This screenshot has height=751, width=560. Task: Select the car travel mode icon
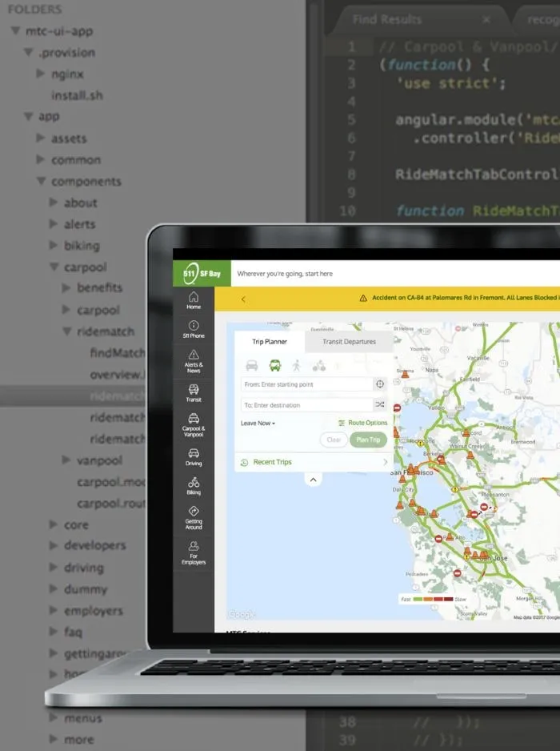[x=252, y=365]
